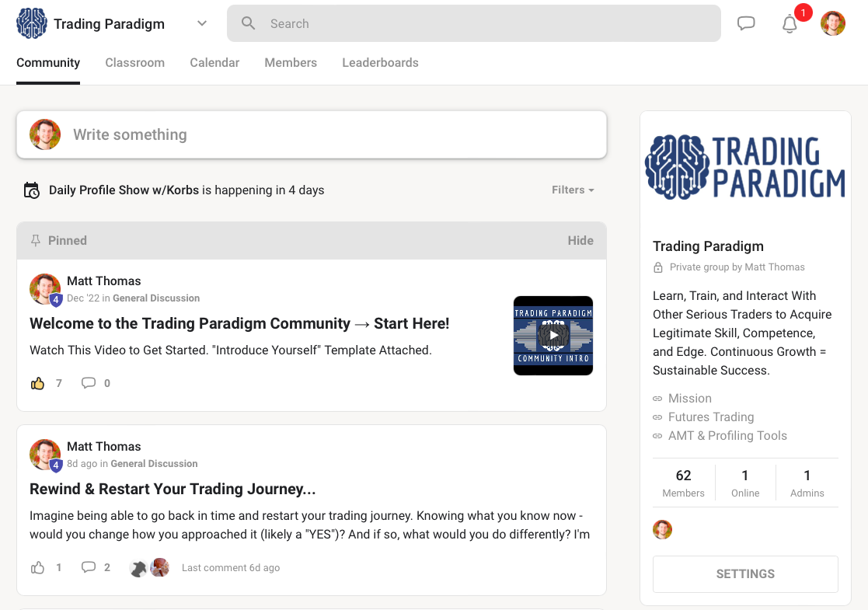868x610 pixels.
Task: Click the Write something post field
Action: (x=311, y=134)
